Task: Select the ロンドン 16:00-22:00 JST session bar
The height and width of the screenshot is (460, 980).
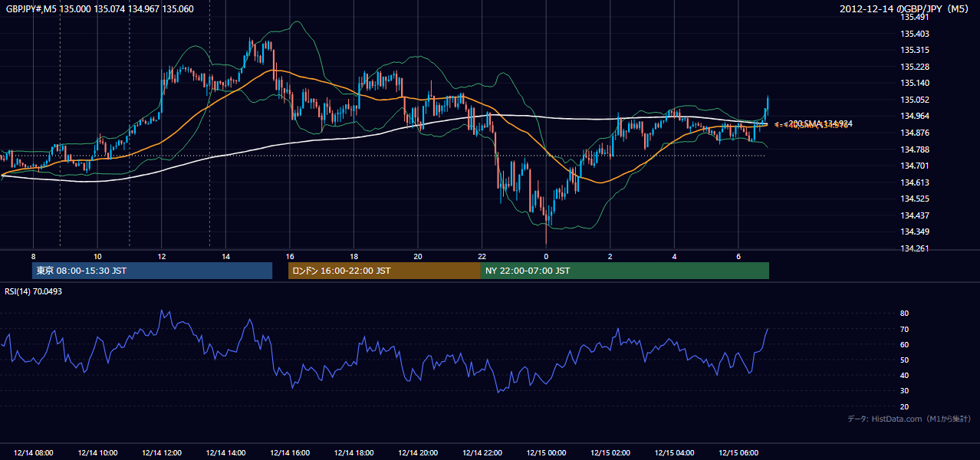Action: click(x=384, y=271)
